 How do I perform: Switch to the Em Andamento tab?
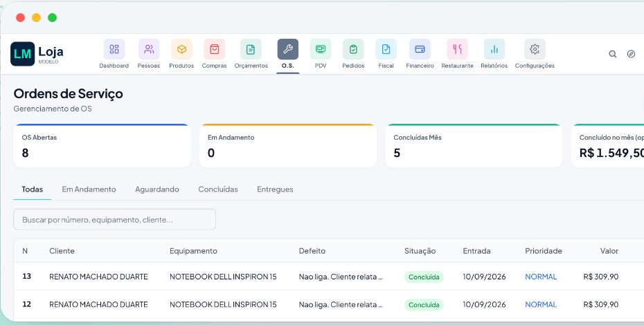(x=89, y=189)
